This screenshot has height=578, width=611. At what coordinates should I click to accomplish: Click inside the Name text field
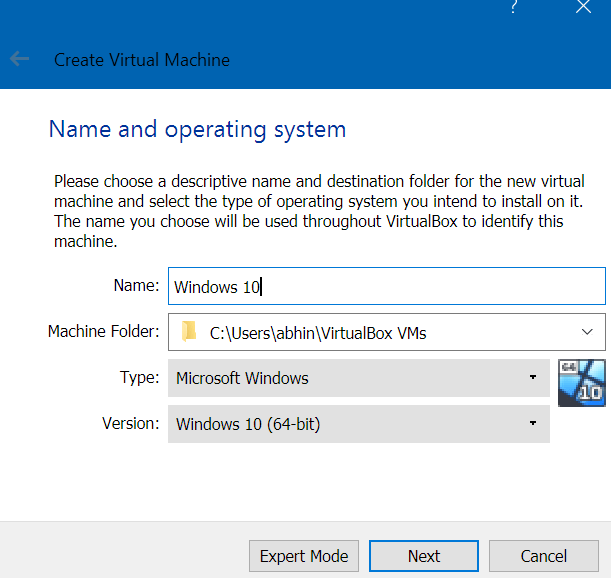pos(387,286)
